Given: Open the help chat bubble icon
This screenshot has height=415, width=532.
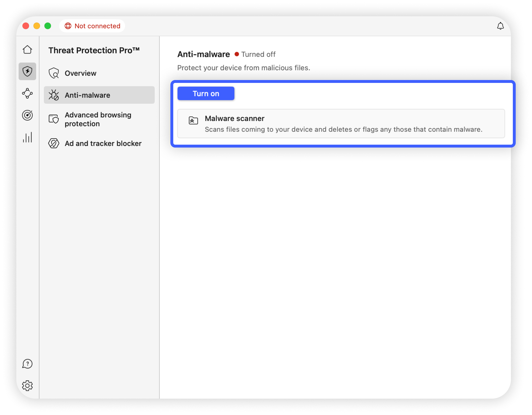Looking at the screenshot, I should [27, 364].
